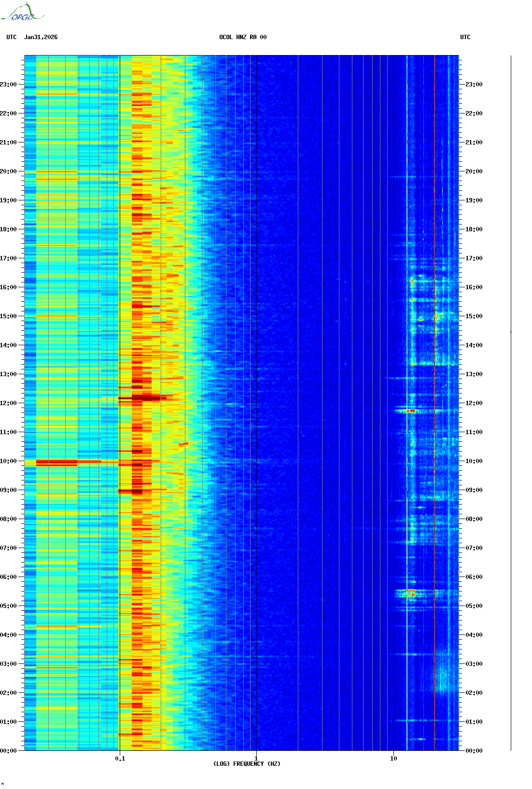Click the right UTC header label
532x789 pixels.
point(465,37)
